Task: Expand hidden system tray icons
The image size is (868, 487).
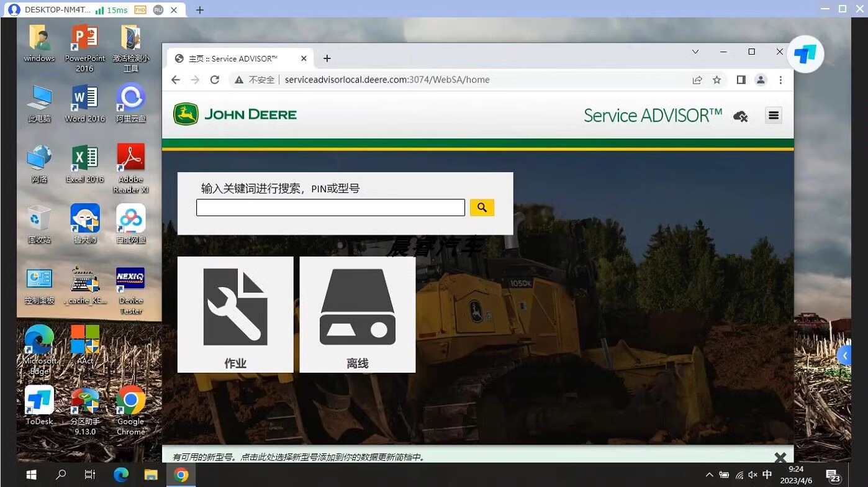Action: point(709,475)
